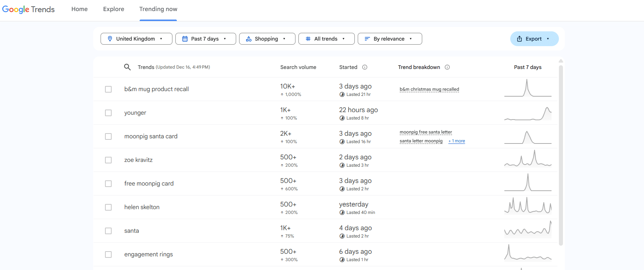Screen dimensions: 644x270
Task: Open the b&m mug product recall trend
Action: point(157,89)
